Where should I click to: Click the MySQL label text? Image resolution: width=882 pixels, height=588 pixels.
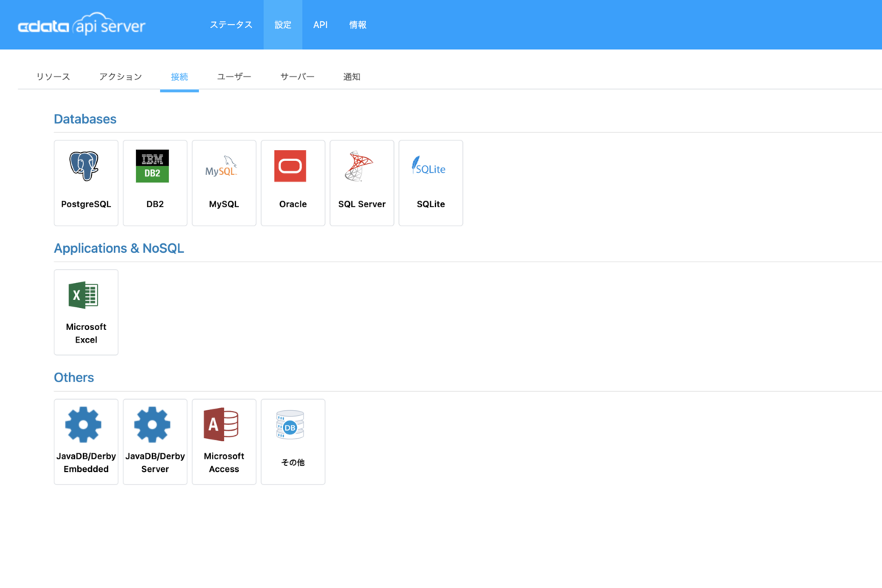pos(224,204)
